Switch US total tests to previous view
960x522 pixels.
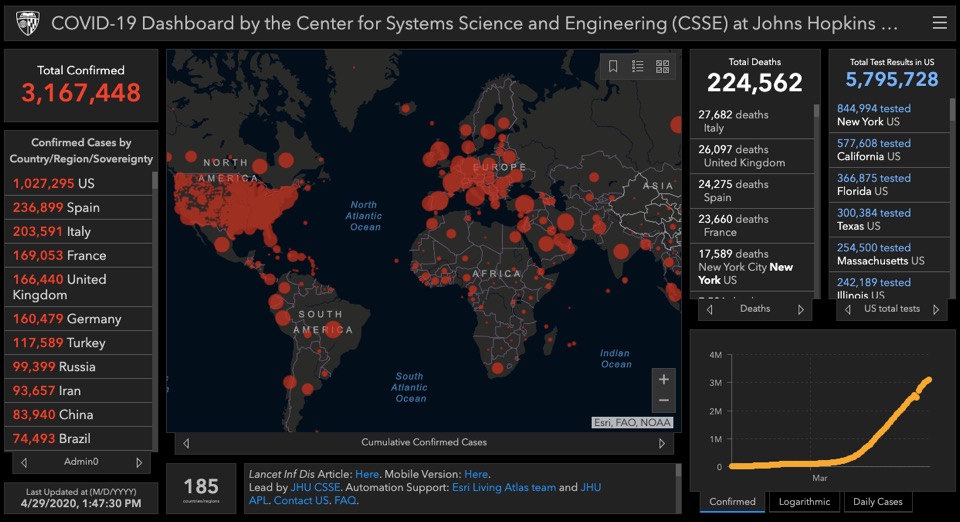click(848, 310)
